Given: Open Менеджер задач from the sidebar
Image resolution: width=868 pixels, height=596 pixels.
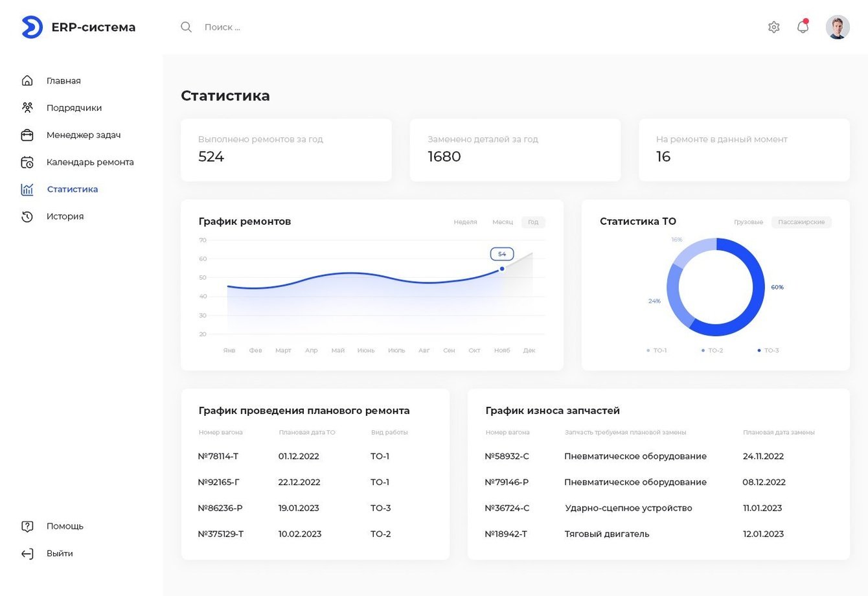Looking at the screenshot, I should pos(27,135).
